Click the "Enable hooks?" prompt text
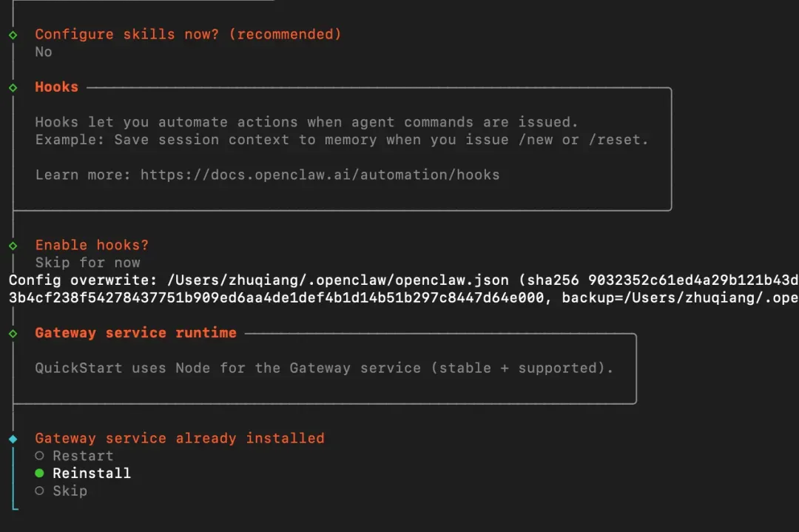 coord(92,246)
